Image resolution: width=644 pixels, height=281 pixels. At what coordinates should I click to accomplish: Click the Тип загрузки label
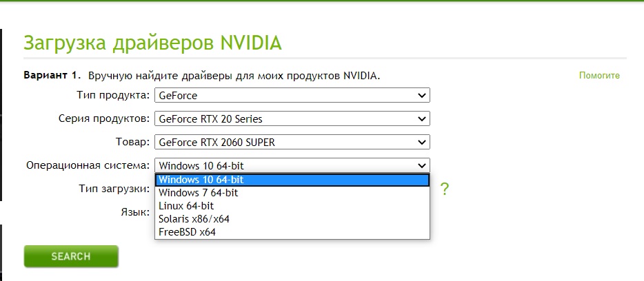[x=114, y=188]
